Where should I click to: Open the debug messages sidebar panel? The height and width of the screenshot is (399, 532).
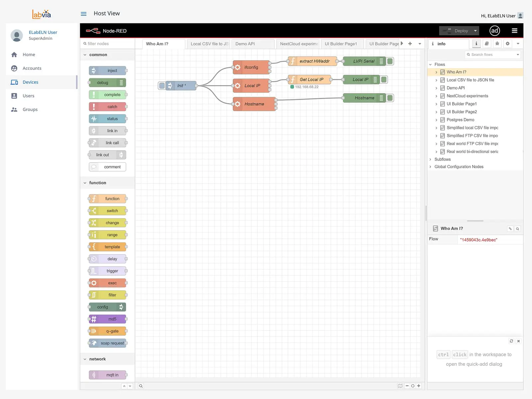497,44
